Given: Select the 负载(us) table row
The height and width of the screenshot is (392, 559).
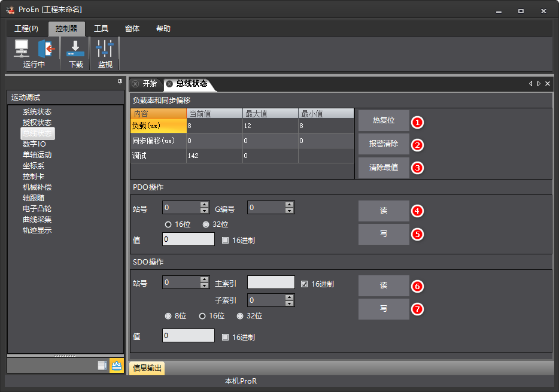Looking at the screenshot, I should coord(242,126).
